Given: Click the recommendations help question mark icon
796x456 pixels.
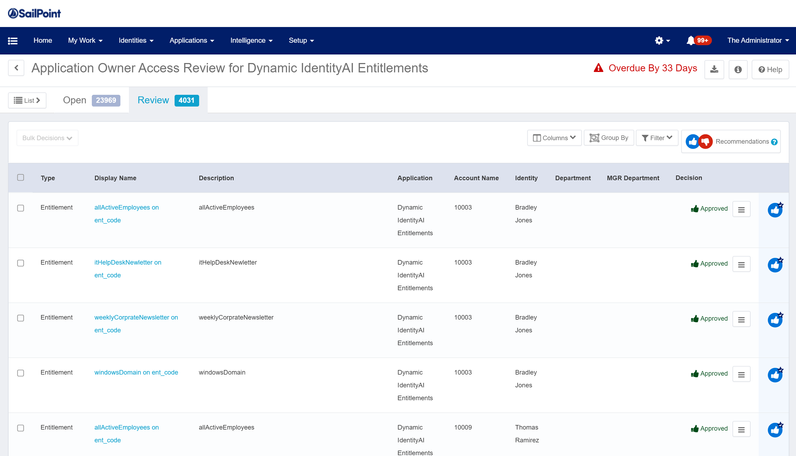Looking at the screenshot, I should (x=774, y=142).
